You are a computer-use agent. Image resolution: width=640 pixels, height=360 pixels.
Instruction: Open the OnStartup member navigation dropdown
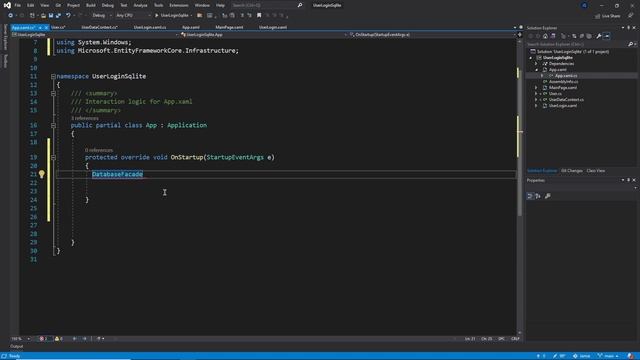(432, 35)
